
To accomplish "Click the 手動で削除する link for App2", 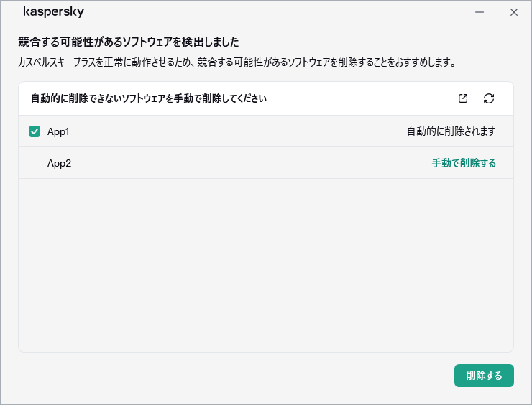I will (x=463, y=163).
